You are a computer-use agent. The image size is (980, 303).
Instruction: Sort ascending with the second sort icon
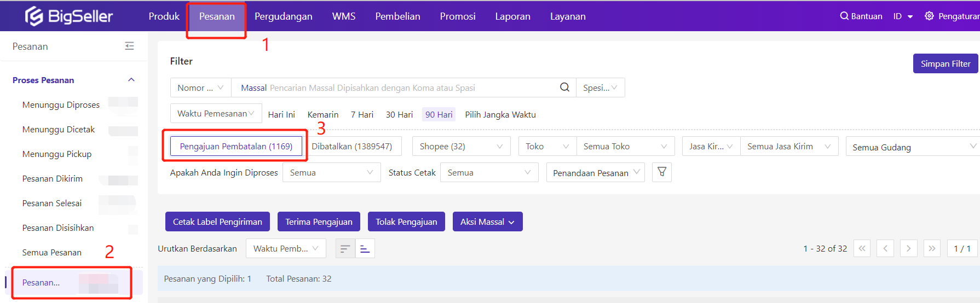tap(365, 249)
